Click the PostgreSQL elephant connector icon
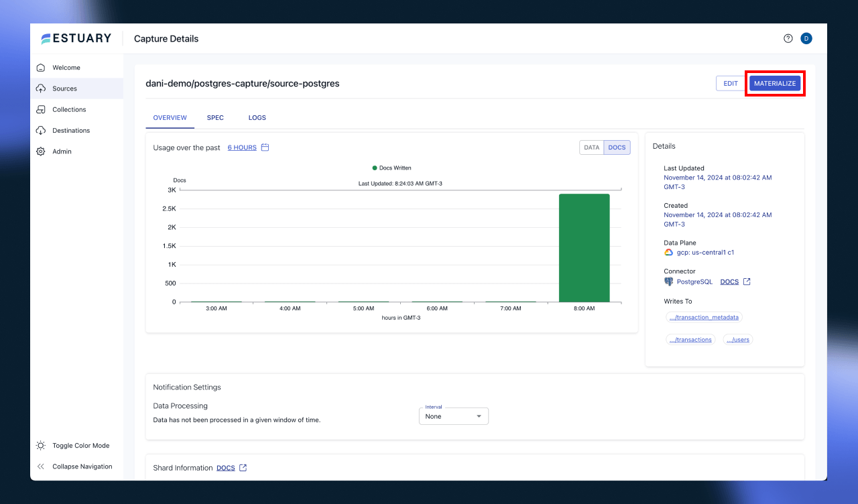 (x=668, y=281)
